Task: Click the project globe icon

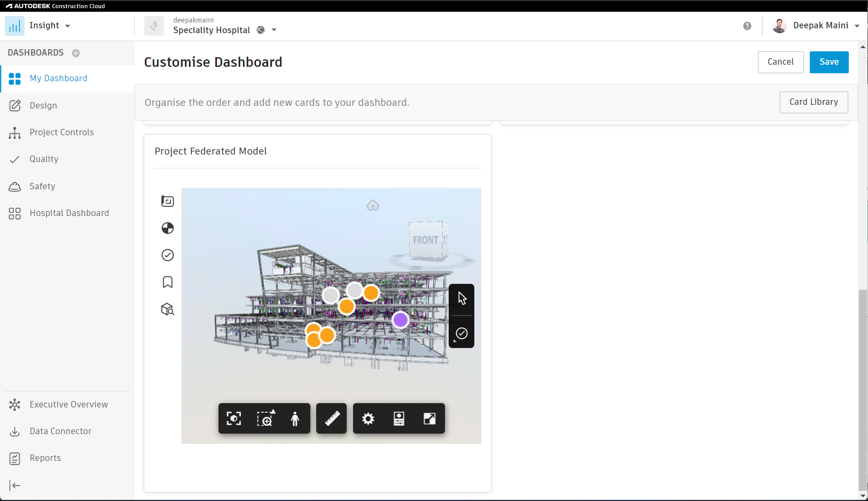Action: click(x=261, y=30)
